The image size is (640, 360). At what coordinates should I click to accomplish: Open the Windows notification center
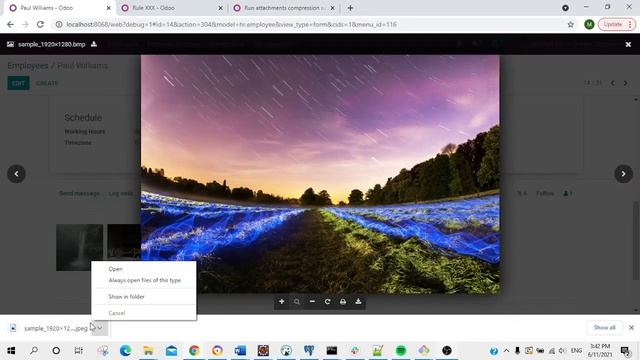pyautogui.click(x=625, y=351)
